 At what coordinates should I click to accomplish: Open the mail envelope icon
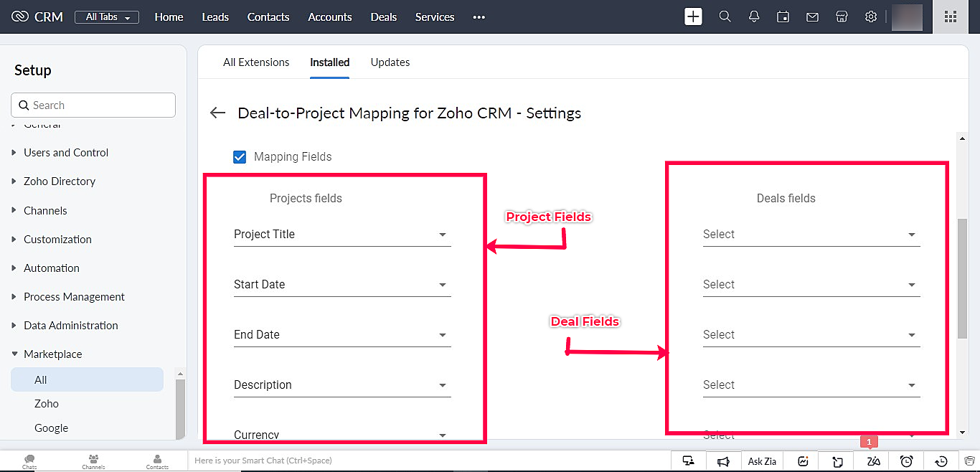pyautogui.click(x=812, y=16)
